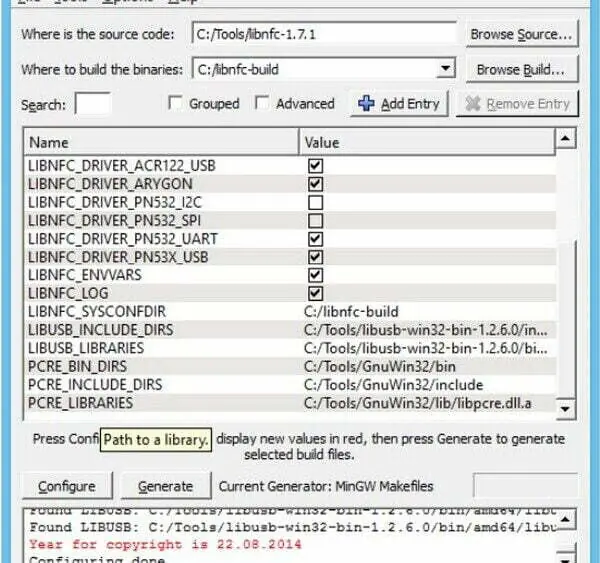The image size is (600, 563).
Task: Select the PCRE_INCLUDE_DIRS entry name
Action: click(95, 385)
